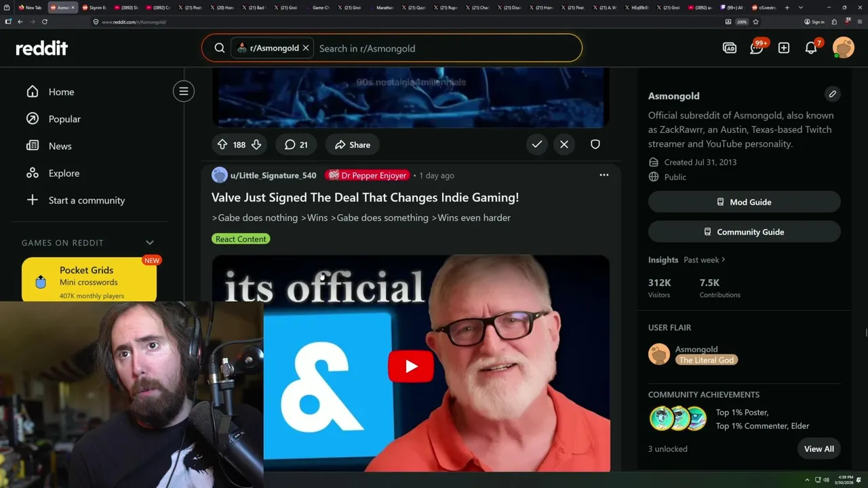Click the React Content flair tag
Screen dimensions: 868x488
click(x=241, y=239)
